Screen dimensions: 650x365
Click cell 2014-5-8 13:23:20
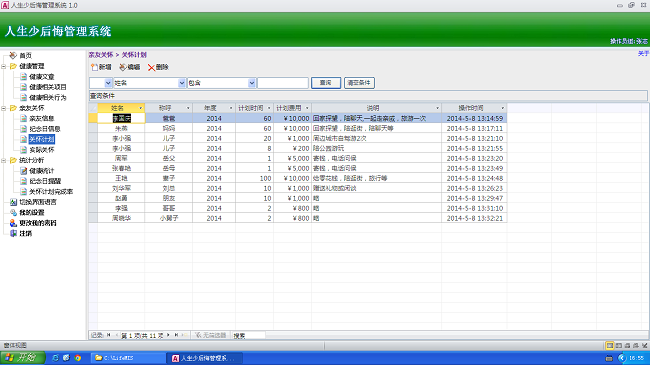point(474,158)
